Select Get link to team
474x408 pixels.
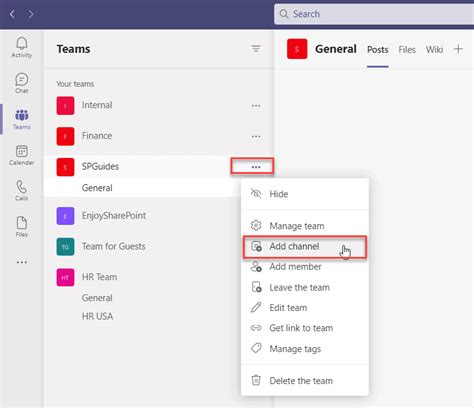click(305, 328)
